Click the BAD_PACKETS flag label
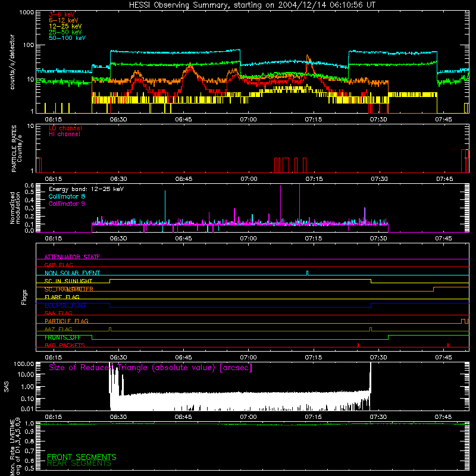476x476 pixels. [x=65, y=345]
